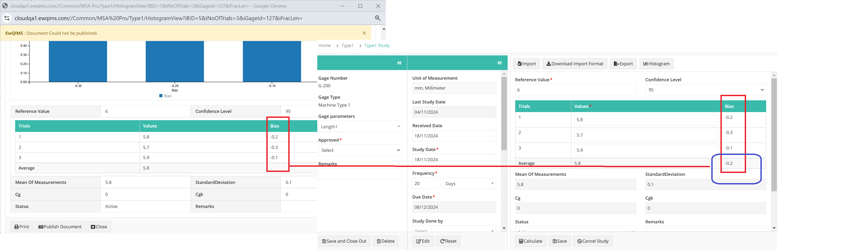Click the histogram bar at -0.10
The height and width of the screenshot is (250, 868).
coord(272,61)
